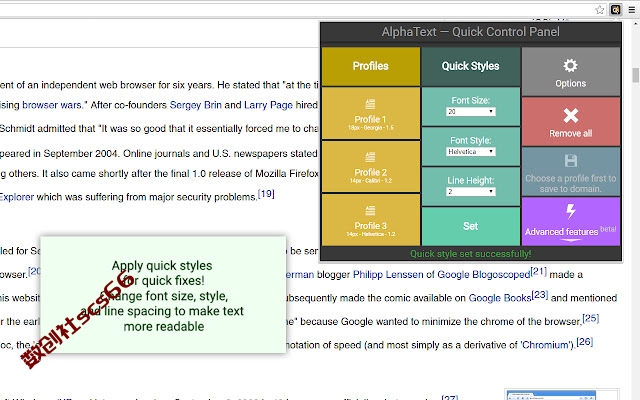
Task: Open the AlphaText extension icon
Action: click(x=616, y=10)
